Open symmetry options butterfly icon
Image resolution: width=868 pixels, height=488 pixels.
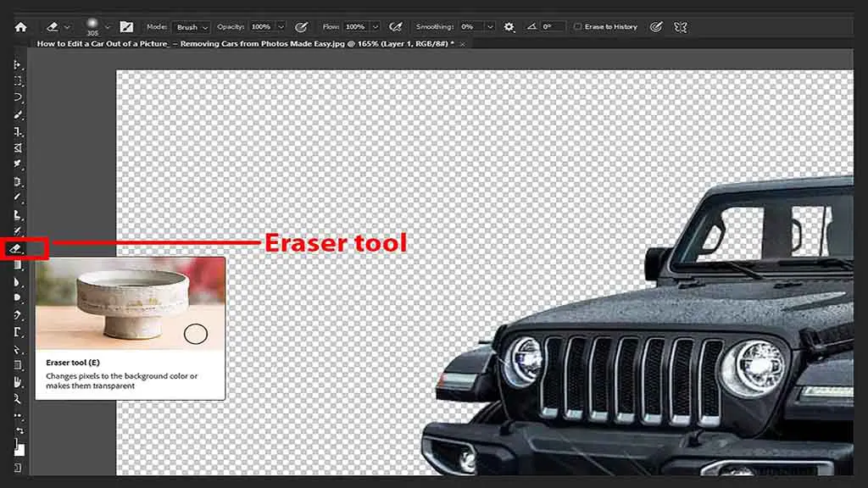click(681, 26)
